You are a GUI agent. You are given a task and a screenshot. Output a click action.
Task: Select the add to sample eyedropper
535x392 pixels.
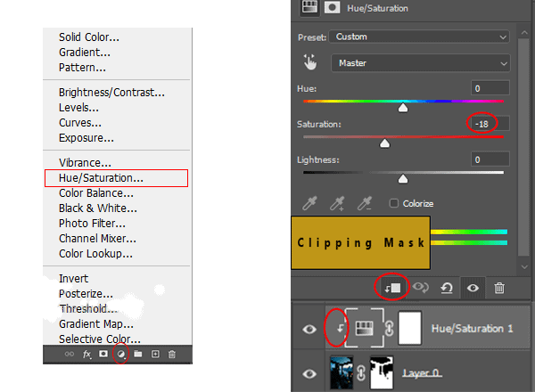click(337, 203)
